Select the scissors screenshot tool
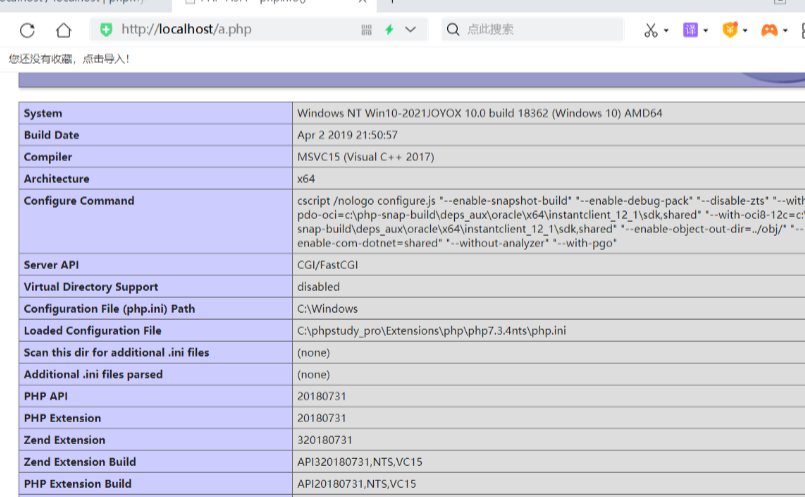 (651, 30)
